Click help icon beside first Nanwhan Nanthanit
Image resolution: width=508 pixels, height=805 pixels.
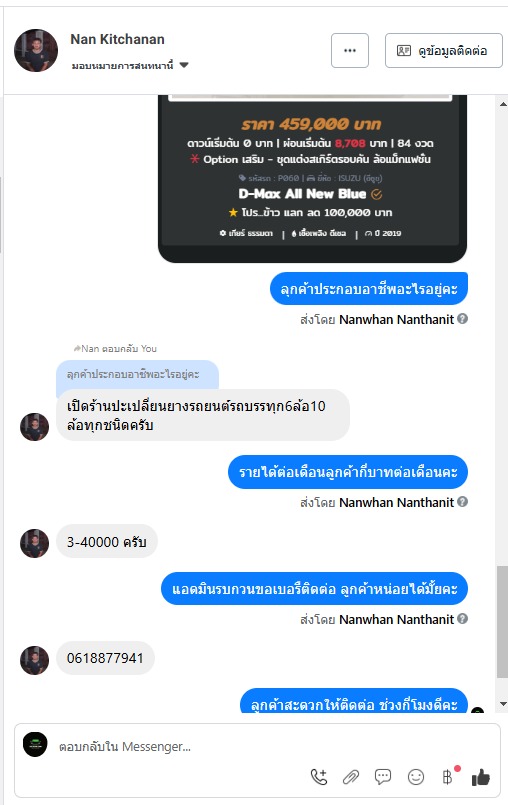tap(462, 319)
